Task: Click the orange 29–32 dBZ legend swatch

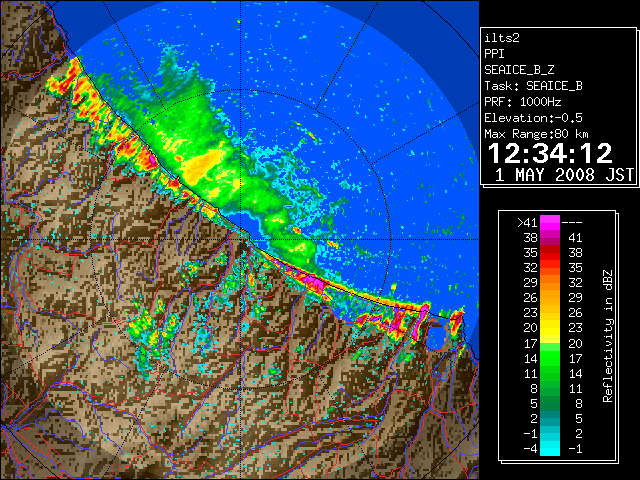Action: pyautogui.click(x=550, y=282)
